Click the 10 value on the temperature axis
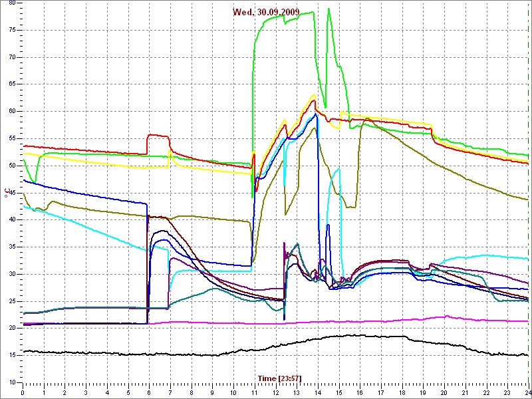The image size is (532, 399). (11, 383)
